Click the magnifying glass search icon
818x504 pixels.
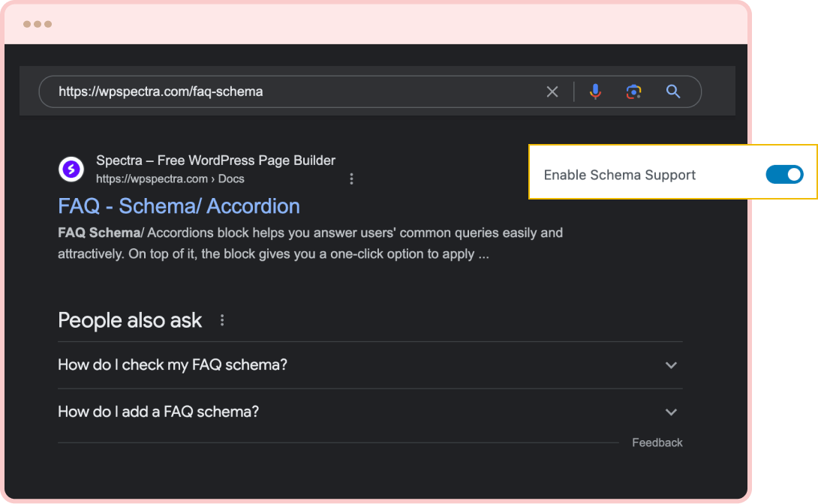point(673,91)
